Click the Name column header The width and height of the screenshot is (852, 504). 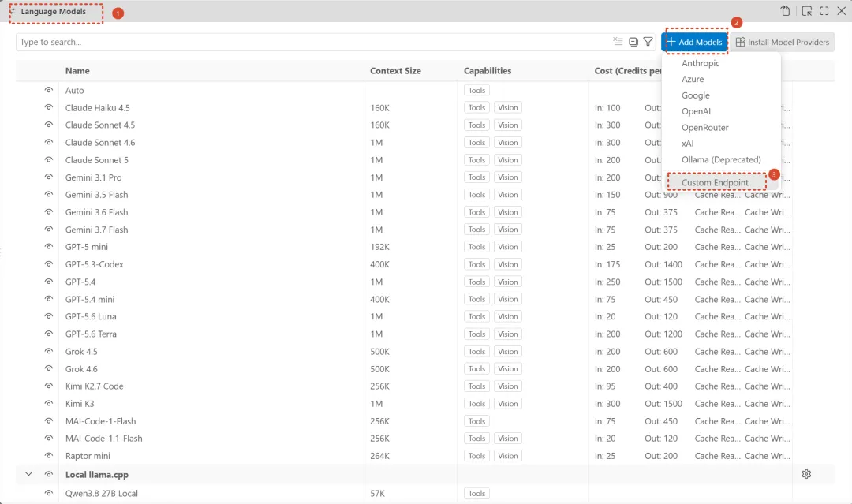[x=77, y=71]
